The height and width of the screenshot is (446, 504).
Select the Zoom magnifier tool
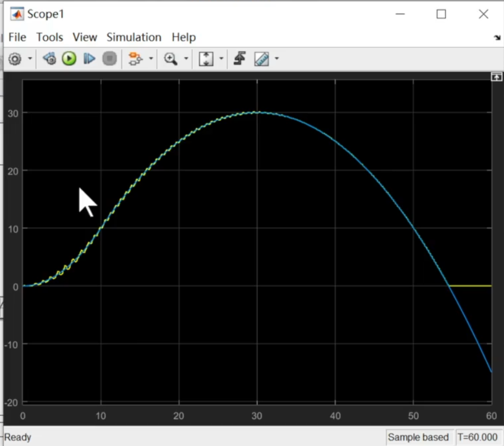pyautogui.click(x=170, y=59)
